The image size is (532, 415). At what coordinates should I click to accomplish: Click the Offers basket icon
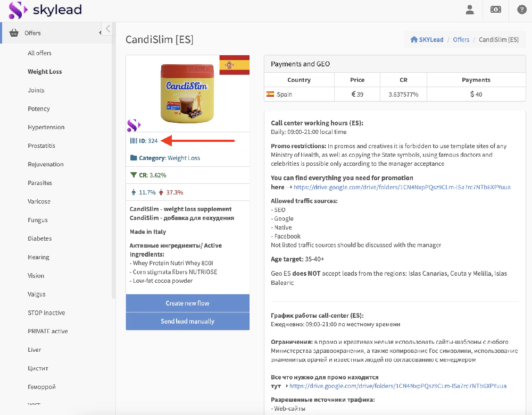[14, 33]
